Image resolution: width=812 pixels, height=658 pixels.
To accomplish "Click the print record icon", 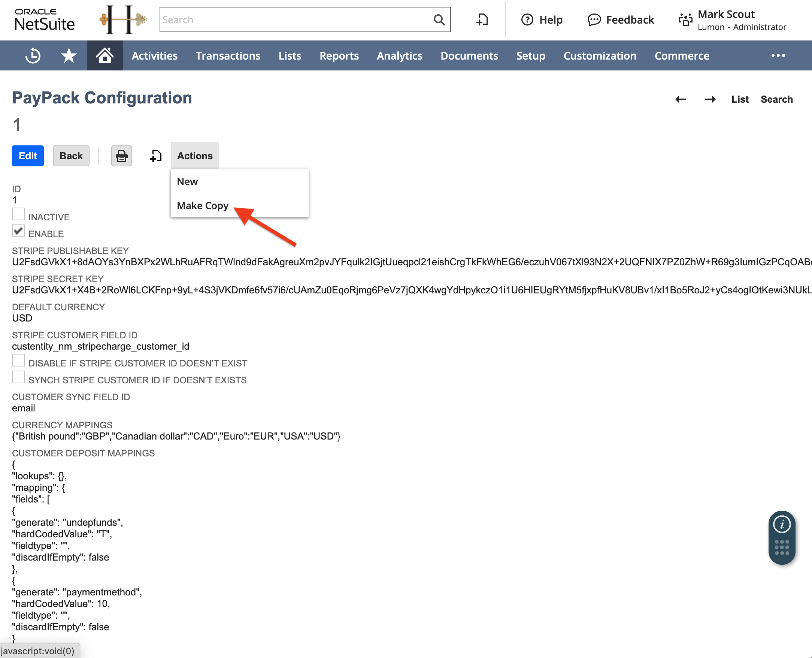I will point(121,156).
